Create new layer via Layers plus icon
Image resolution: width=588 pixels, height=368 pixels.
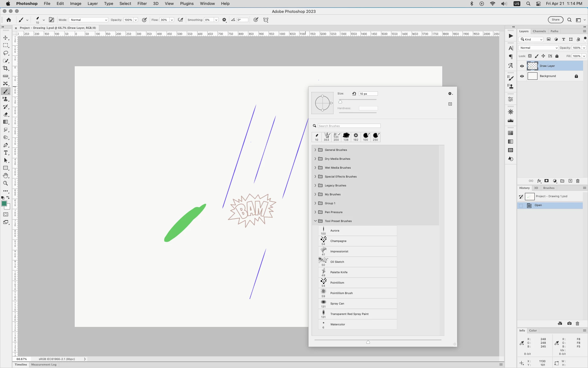(x=570, y=181)
